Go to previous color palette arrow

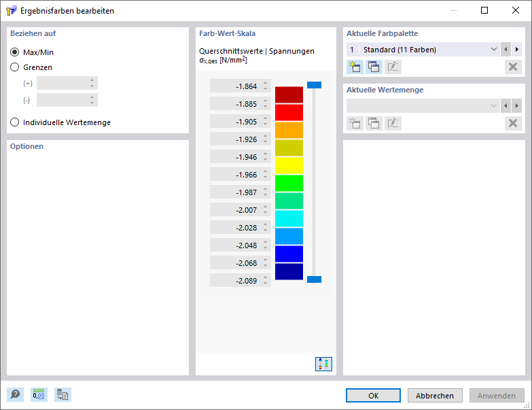pyautogui.click(x=506, y=50)
